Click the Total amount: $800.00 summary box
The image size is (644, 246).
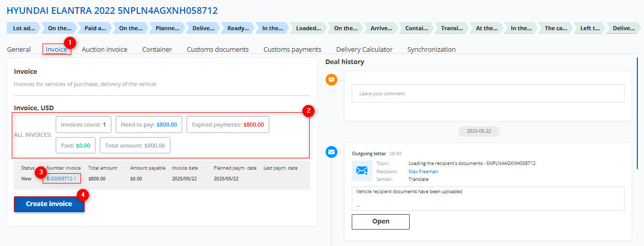[135, 146]
